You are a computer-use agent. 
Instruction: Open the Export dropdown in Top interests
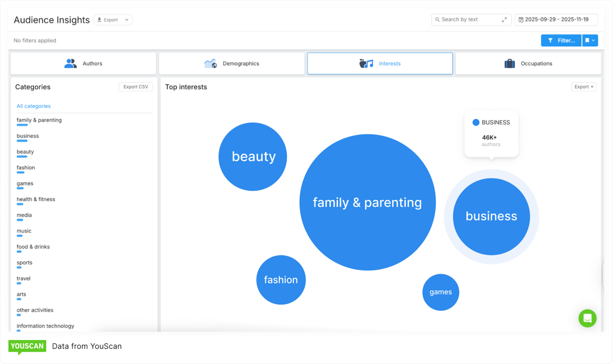click(584, 87)
